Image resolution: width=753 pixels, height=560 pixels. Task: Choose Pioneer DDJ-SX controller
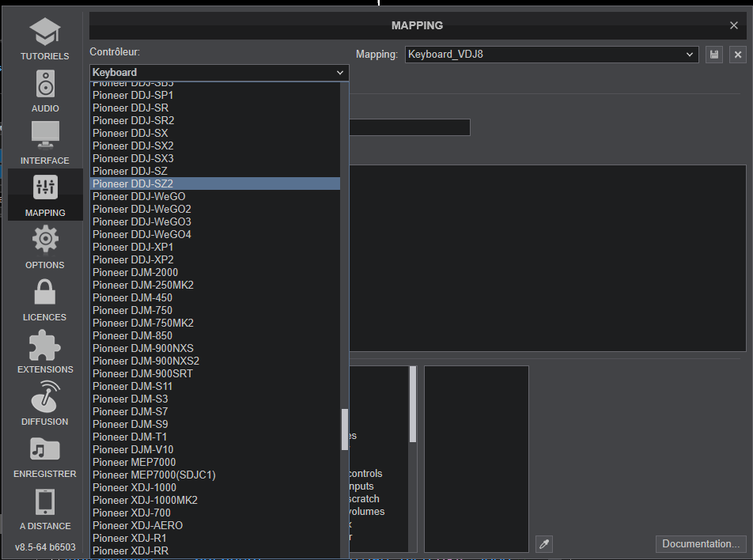click(214, 133)
